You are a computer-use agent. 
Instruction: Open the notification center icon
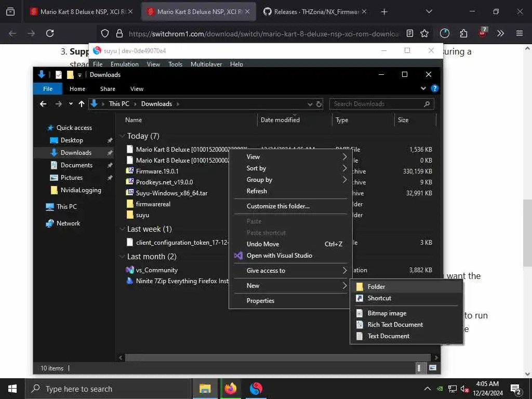pyautogui.click(x=515, y=389)
